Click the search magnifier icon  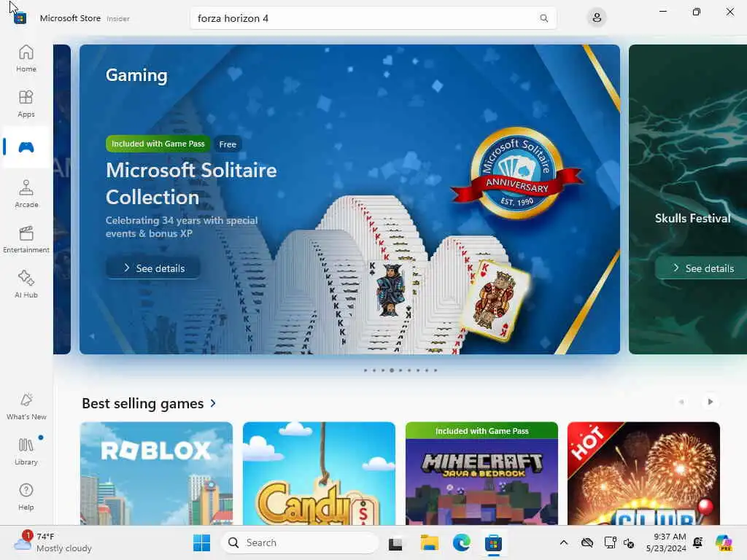point(543,18)
